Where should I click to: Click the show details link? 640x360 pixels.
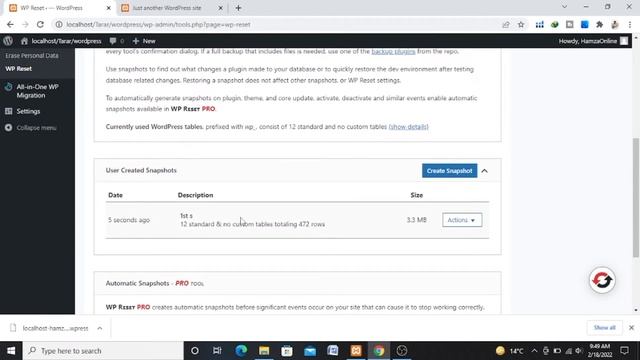pos(409,127)
